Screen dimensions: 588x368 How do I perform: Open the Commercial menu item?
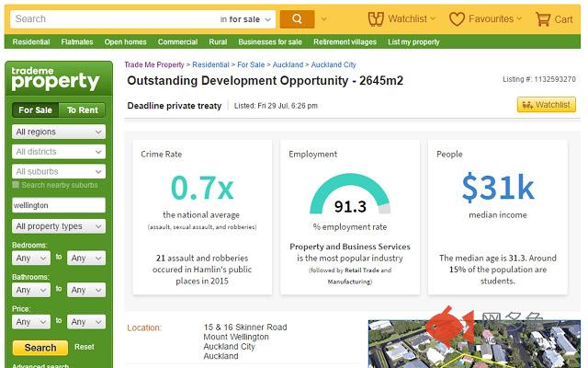(177, 41)
